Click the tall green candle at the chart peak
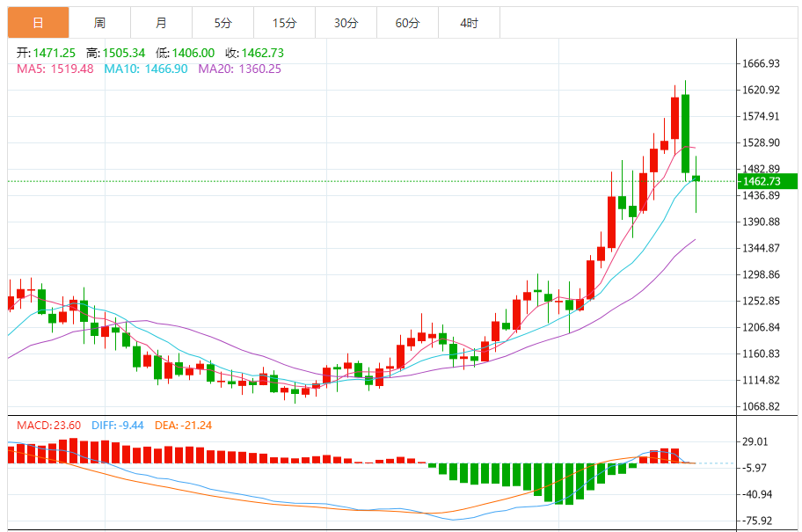Viewport: 802px width, 532px height. pos(685,133)
